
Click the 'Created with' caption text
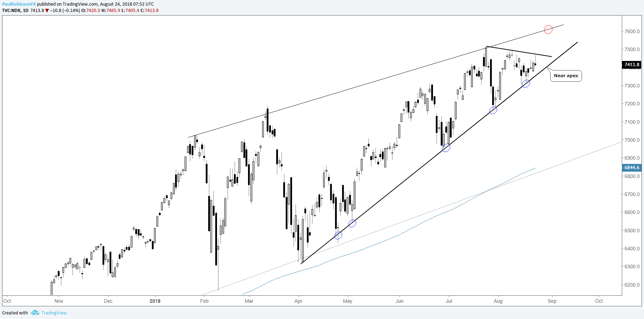pos(15,313)
